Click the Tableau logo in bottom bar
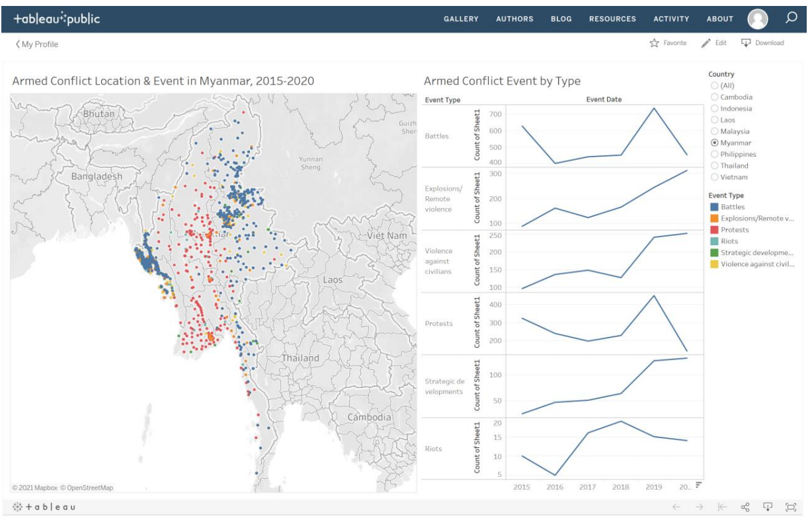 pos(44,507)
